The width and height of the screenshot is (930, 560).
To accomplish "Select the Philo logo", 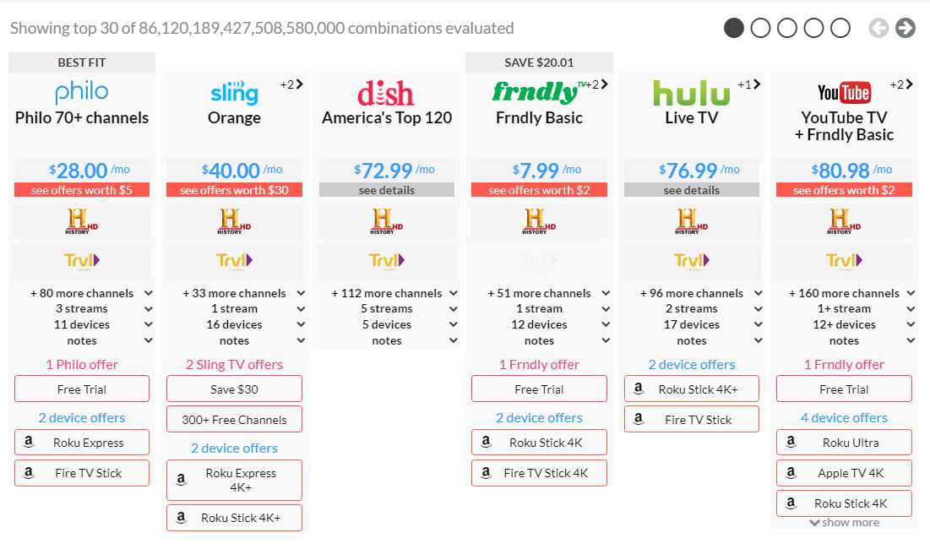I will click(x=81, y=93).
